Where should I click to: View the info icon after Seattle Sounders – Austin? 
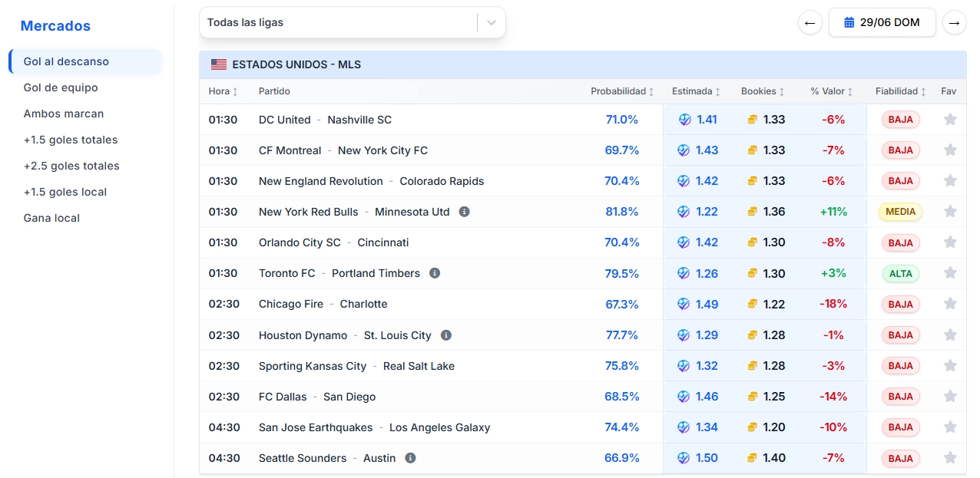tap(410, 458)
